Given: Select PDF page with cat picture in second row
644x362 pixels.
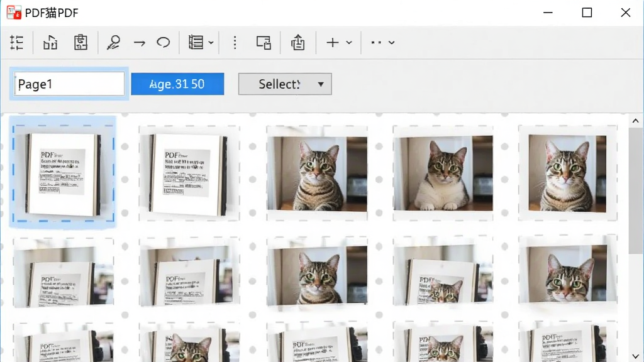Looking at the screenshot, I should [443, 271].
